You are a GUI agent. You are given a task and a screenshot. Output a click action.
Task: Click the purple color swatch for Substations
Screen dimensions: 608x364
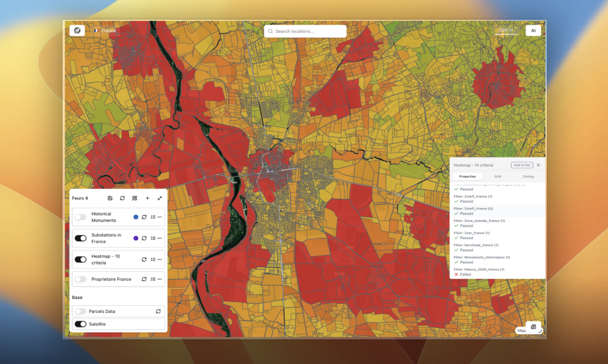[136, 238]
